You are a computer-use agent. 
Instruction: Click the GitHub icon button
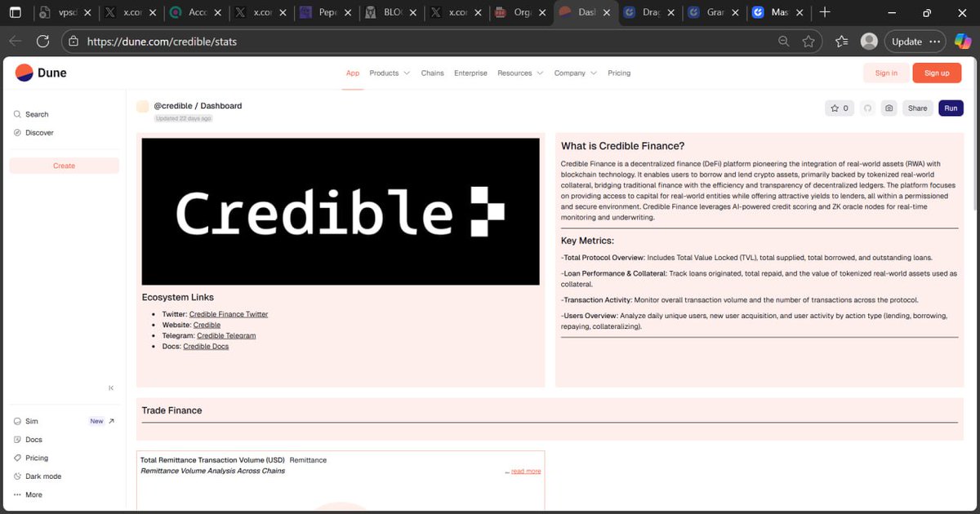pyautogui.click(x=867, y=108)
